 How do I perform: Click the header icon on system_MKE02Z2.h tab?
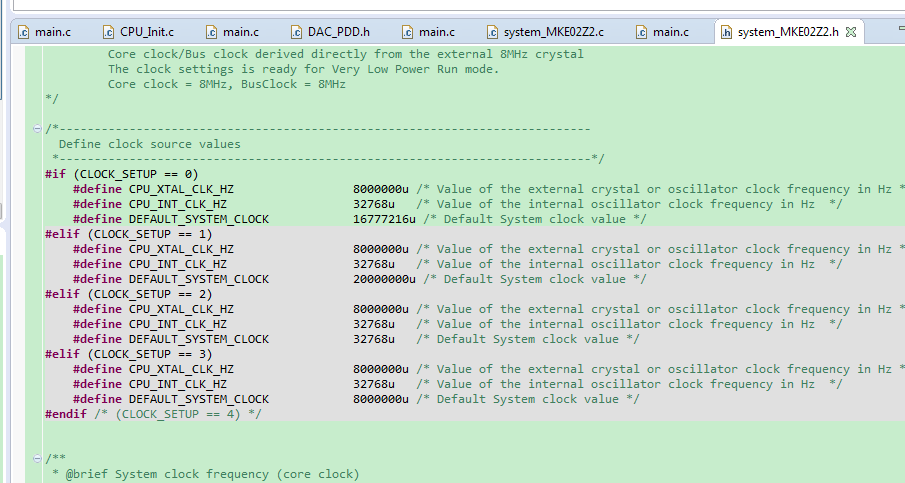(726, 32)
